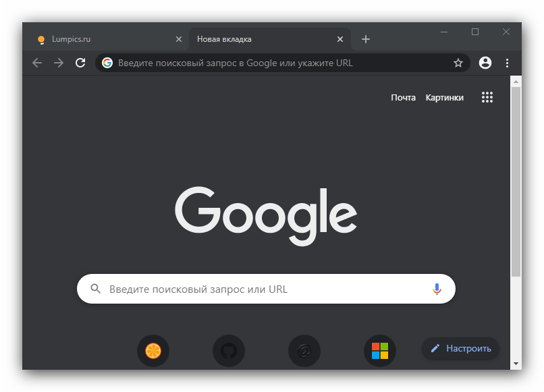Open the user profile avatar icon
The width and height of the screenshot is (544, 392).
(485, 63)
